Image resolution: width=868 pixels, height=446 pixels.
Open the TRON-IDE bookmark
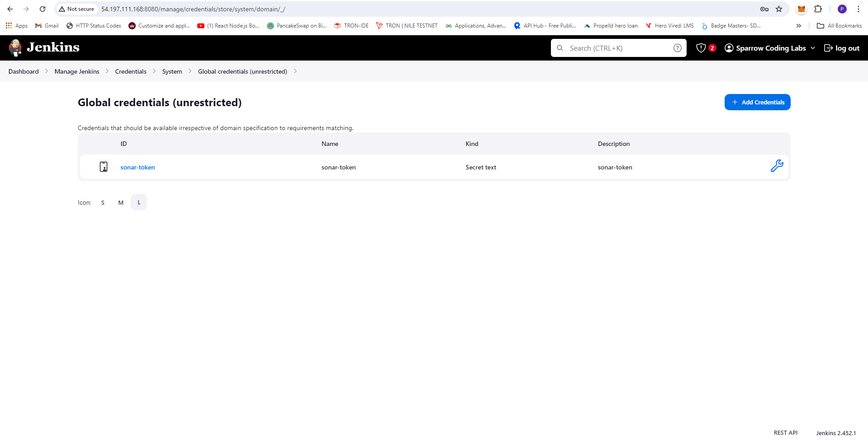click(x=351, y=26)
